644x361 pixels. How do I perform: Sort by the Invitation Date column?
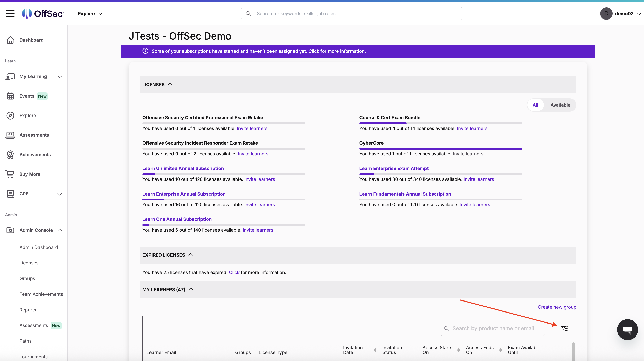click(x=375, y=350)
